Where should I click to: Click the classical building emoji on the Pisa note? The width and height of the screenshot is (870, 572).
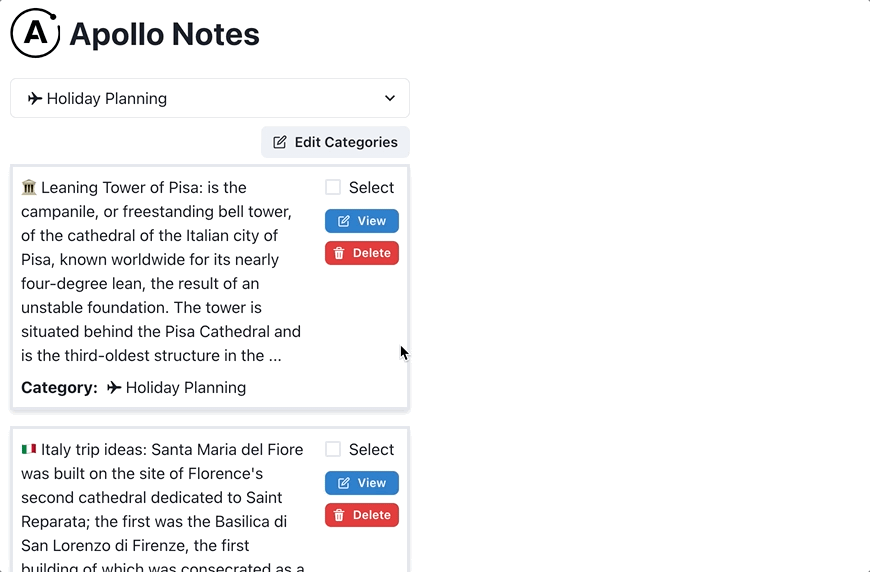(29, 187)
